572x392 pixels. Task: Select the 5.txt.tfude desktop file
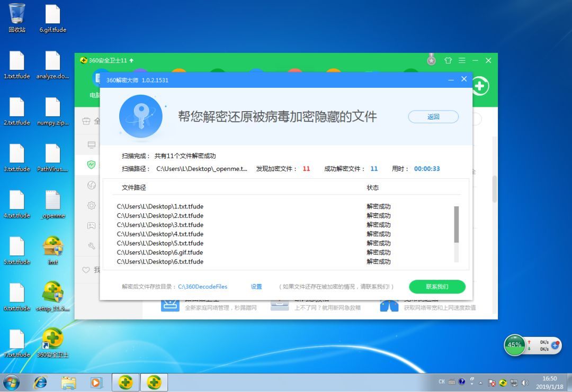tap(17, 250)
